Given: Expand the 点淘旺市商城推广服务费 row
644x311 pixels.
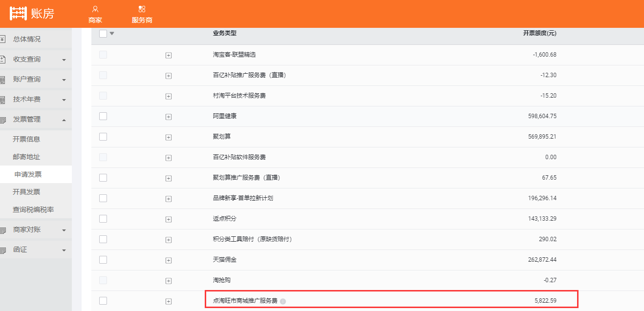Looking at the screenshot, I should [169, 301].
